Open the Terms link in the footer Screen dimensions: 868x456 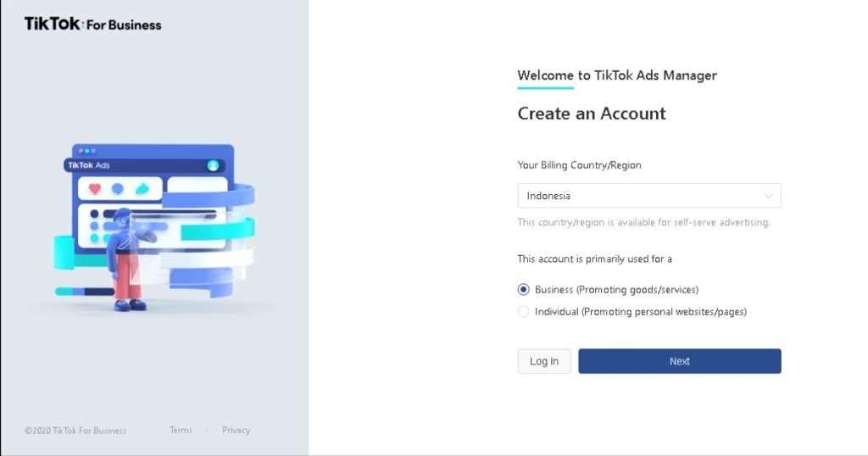(181, 430)
